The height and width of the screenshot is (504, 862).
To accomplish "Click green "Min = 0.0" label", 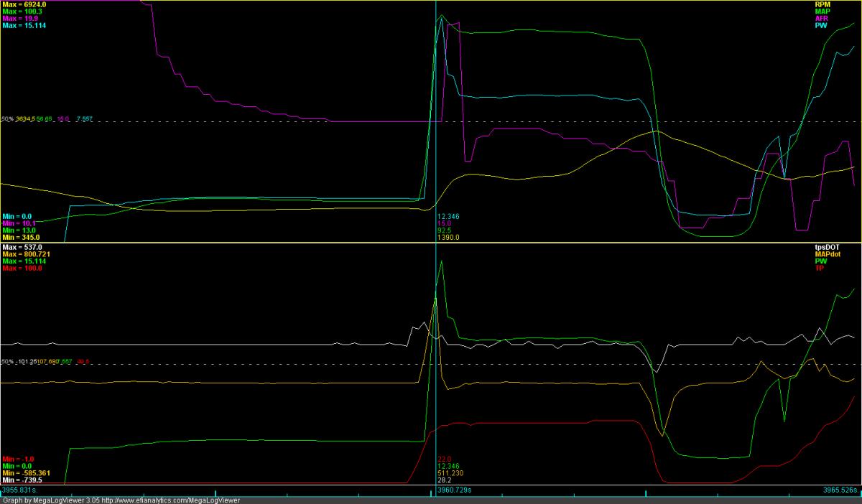I will [x=17, y=465].
